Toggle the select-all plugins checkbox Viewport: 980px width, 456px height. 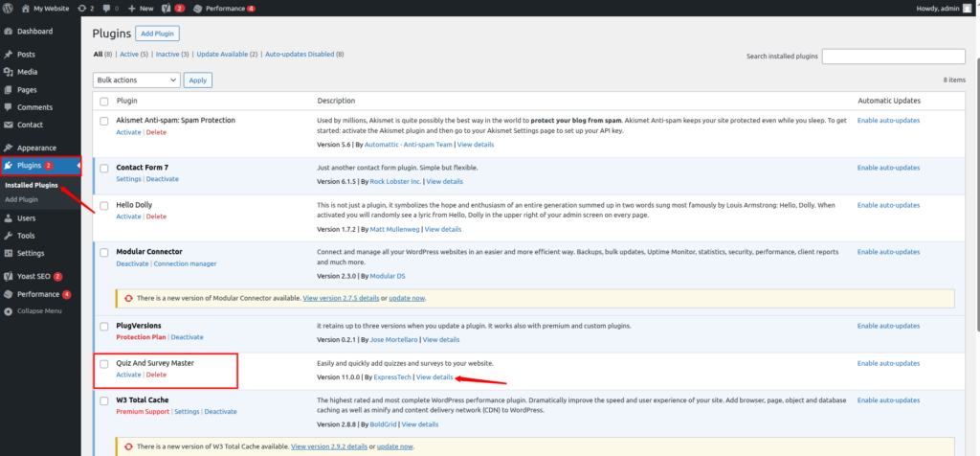click(104, 102)
